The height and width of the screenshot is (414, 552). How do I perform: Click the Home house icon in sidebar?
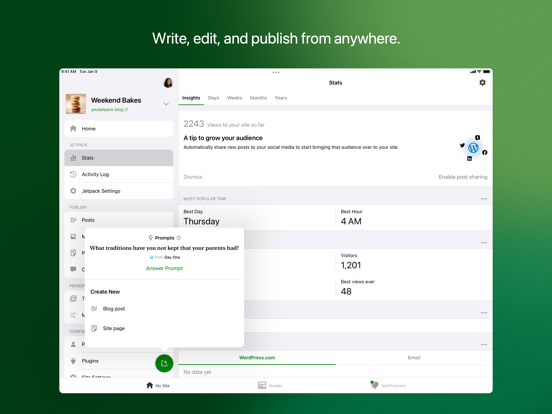[73, 128]
